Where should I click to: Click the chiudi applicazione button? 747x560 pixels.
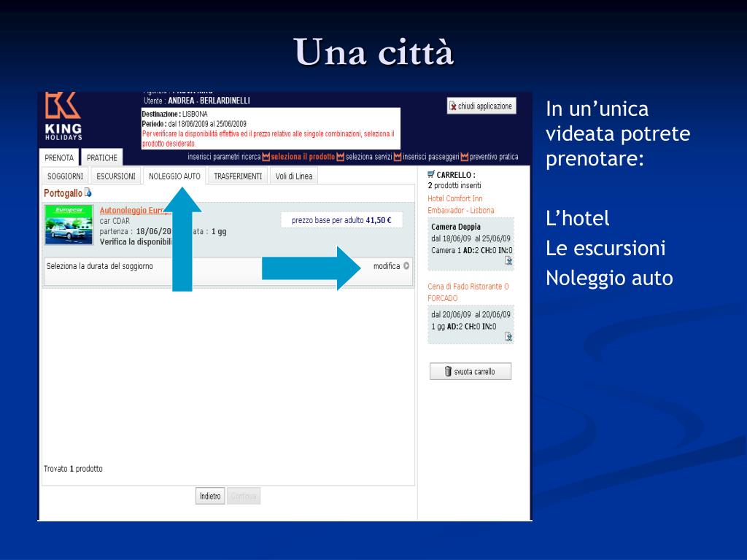click(x=481, y=106)
